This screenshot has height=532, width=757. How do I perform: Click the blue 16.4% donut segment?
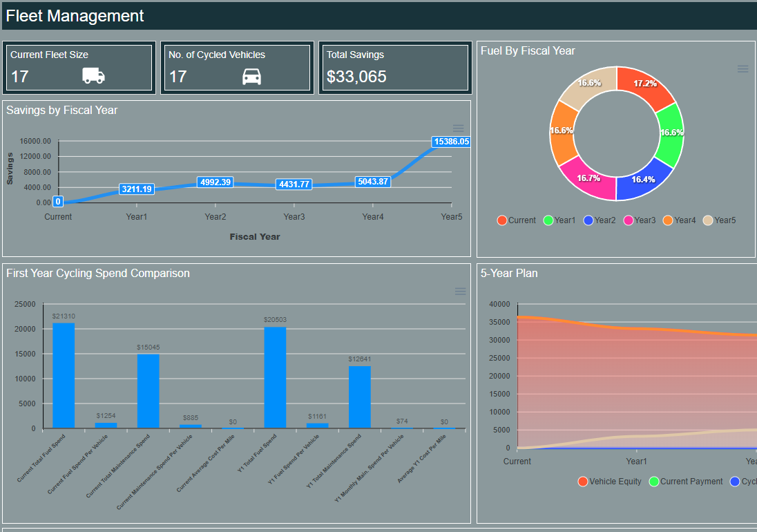click(x=643, y=179)
